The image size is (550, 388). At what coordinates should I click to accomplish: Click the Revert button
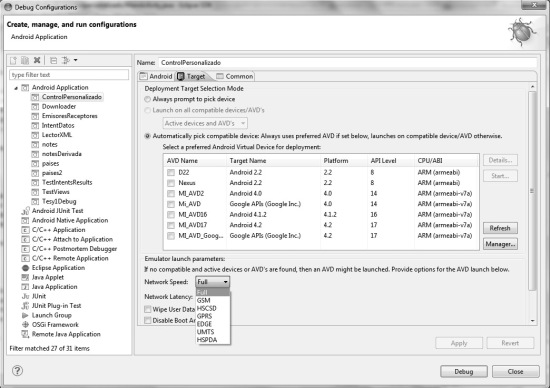click(510, 343)
